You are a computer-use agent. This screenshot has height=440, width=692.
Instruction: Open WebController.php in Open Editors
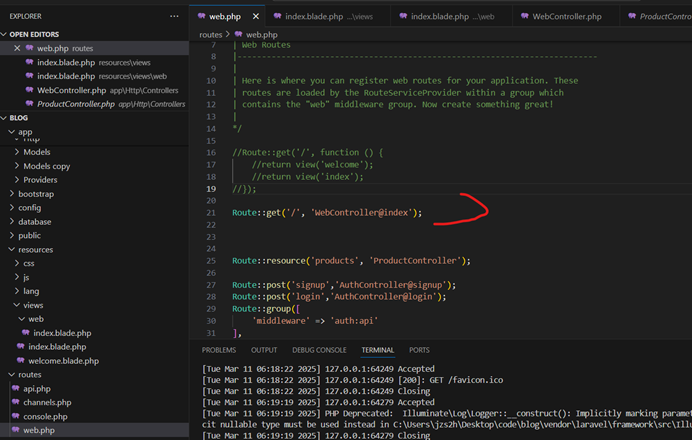pos(94,90)
